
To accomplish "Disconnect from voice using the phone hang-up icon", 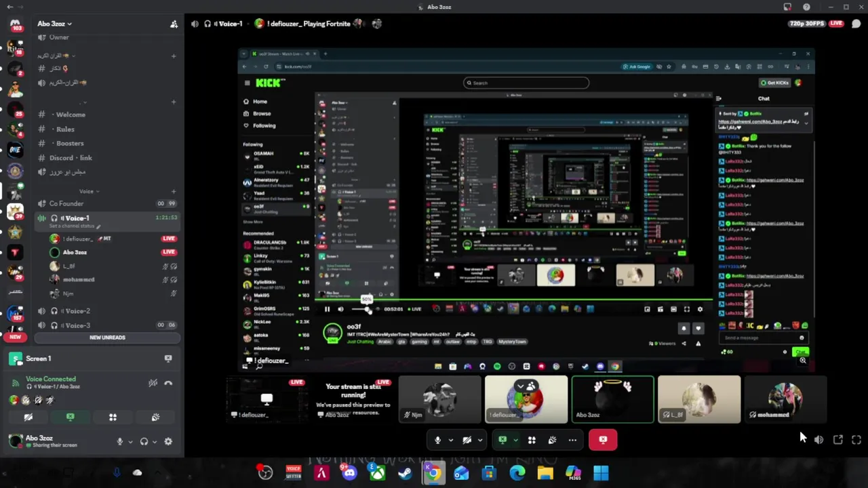I will [168, 383].
